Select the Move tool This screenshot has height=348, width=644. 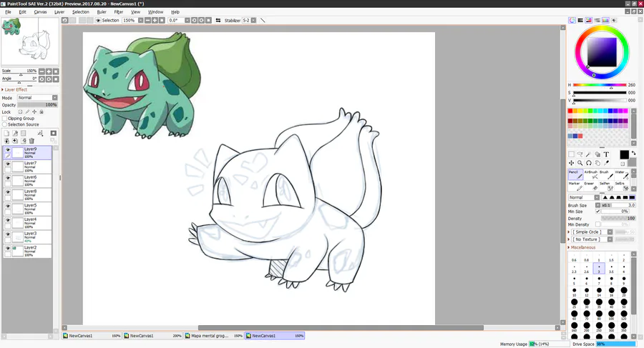[571, 163]
